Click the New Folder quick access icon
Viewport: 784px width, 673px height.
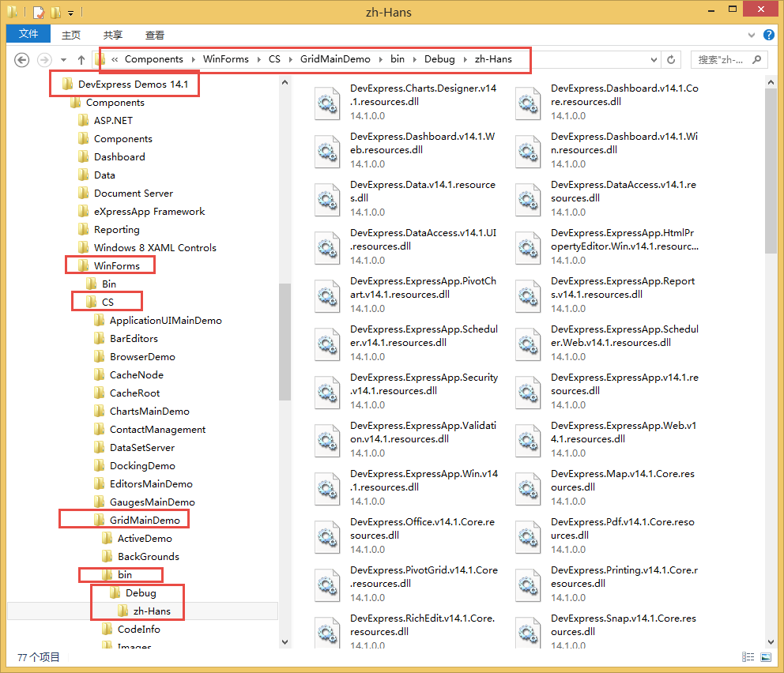(x=56, y=12)
